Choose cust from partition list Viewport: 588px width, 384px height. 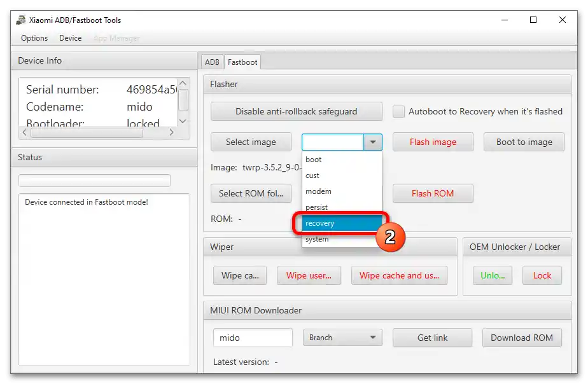tap(342, 175)
